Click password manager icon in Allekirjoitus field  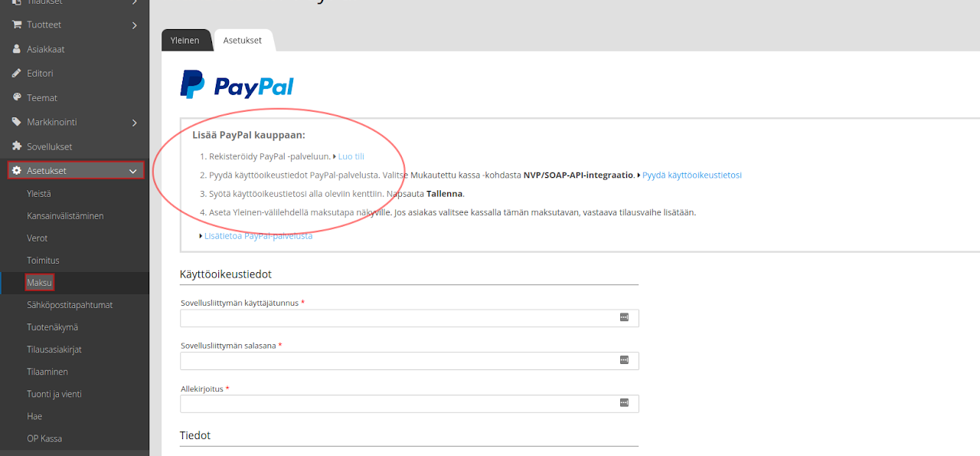(624, 403)
